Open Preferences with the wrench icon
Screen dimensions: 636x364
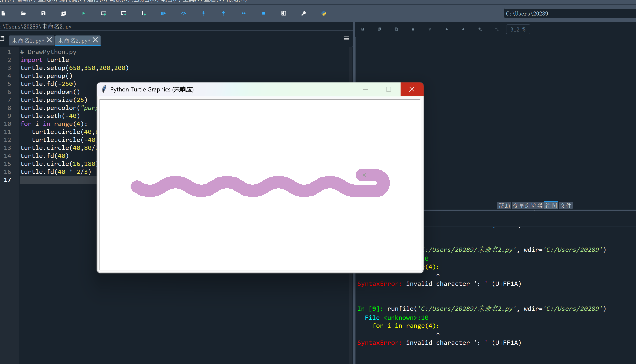[x=303, y=13]
